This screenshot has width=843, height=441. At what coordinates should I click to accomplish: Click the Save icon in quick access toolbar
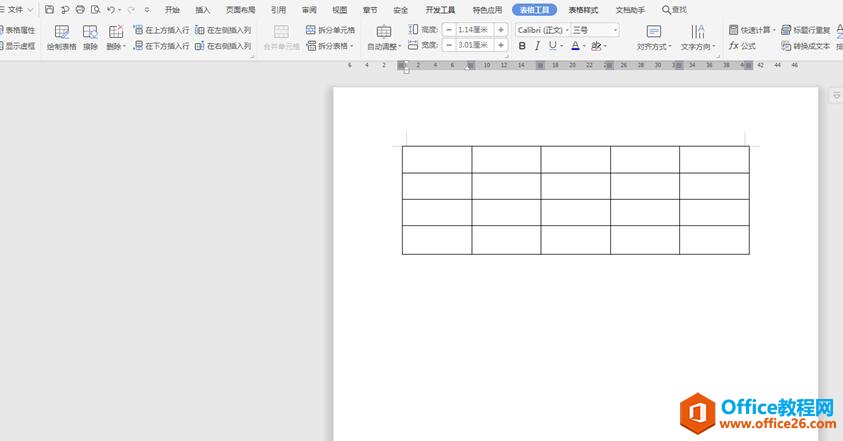(49, 10)
